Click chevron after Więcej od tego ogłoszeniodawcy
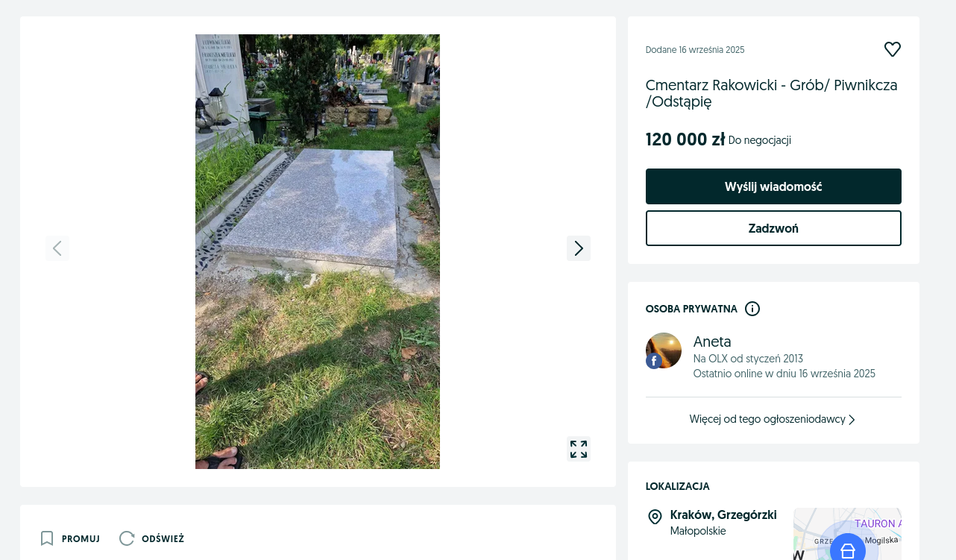 (852, 420)
